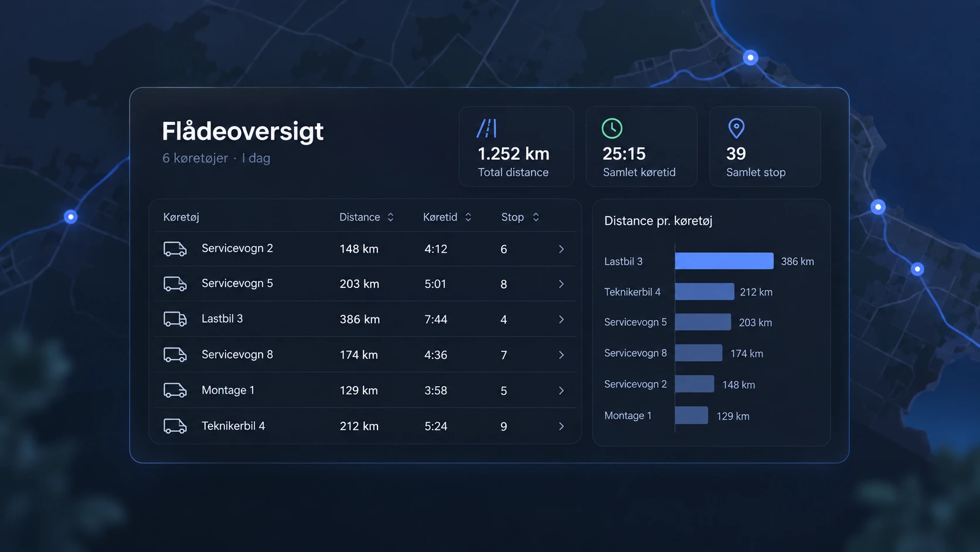Click the Montage 1 label in the chart
Screen dimensions: 980x552
pyautogui.click(x=628, y=415)
